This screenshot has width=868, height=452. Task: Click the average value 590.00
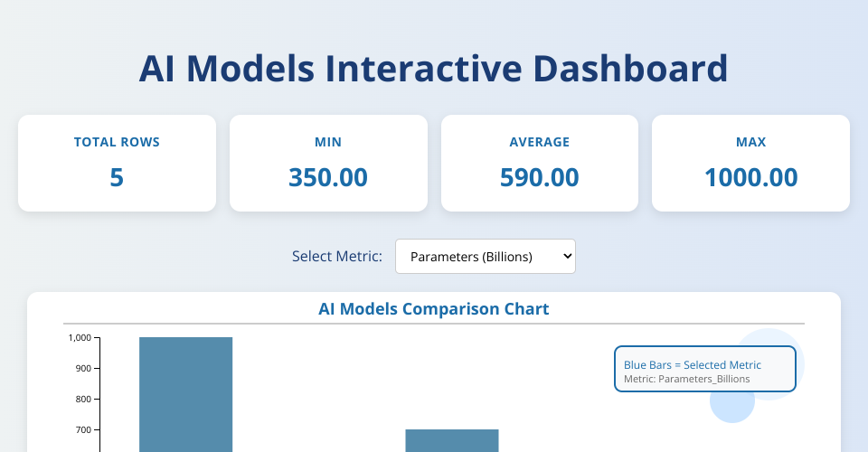[x=539, y=177]
